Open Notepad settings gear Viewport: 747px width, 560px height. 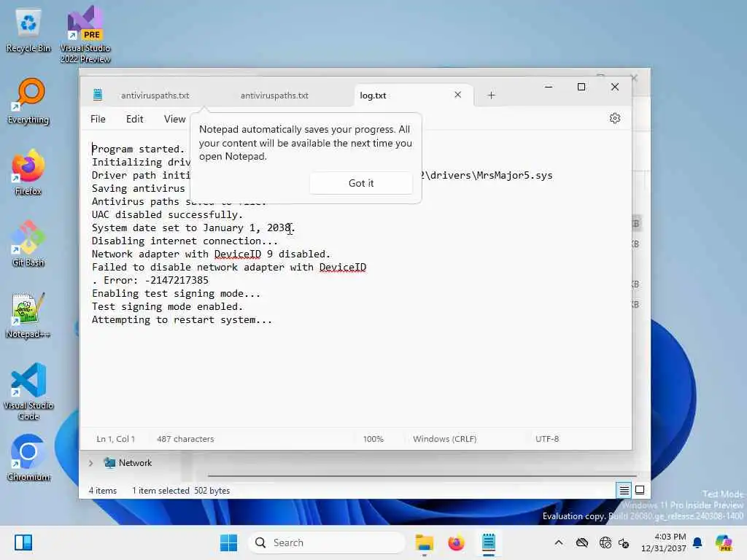[614, 118]
